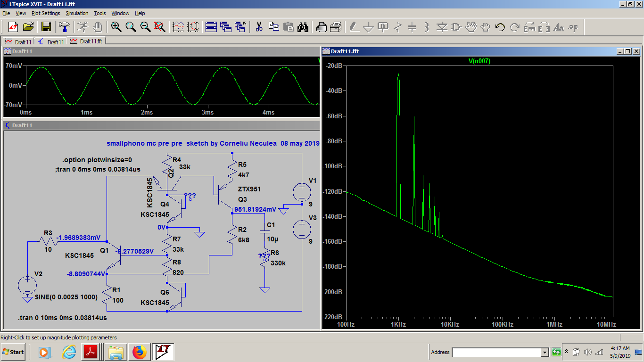
Task: Open the Simulation menu
Action: [77, 13]
